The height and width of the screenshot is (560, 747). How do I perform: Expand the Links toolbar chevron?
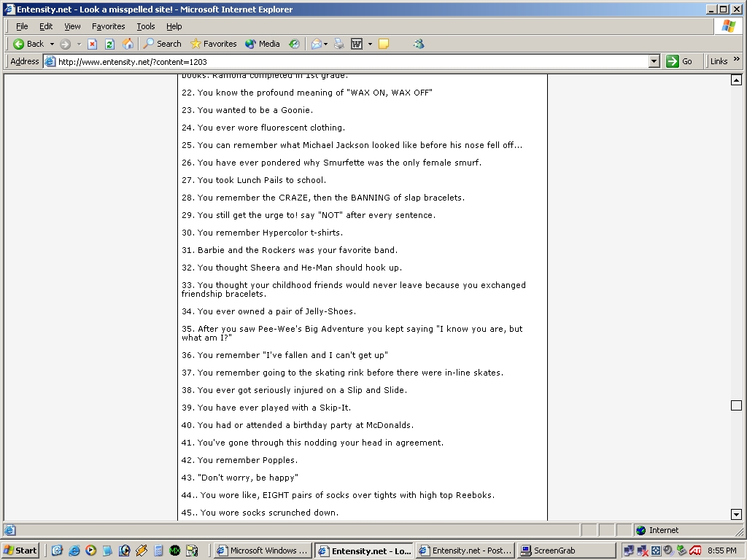[737, 59]
